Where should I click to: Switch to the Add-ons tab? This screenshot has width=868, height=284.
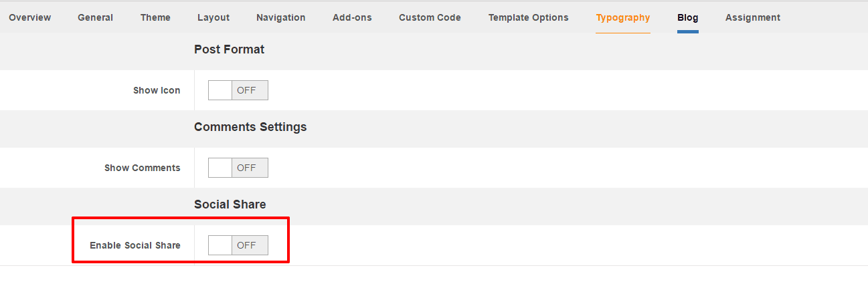352,18
